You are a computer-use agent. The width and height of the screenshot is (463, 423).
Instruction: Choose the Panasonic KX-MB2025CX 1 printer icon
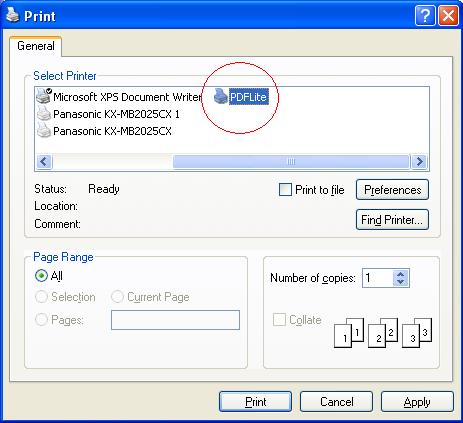(44, 114)
